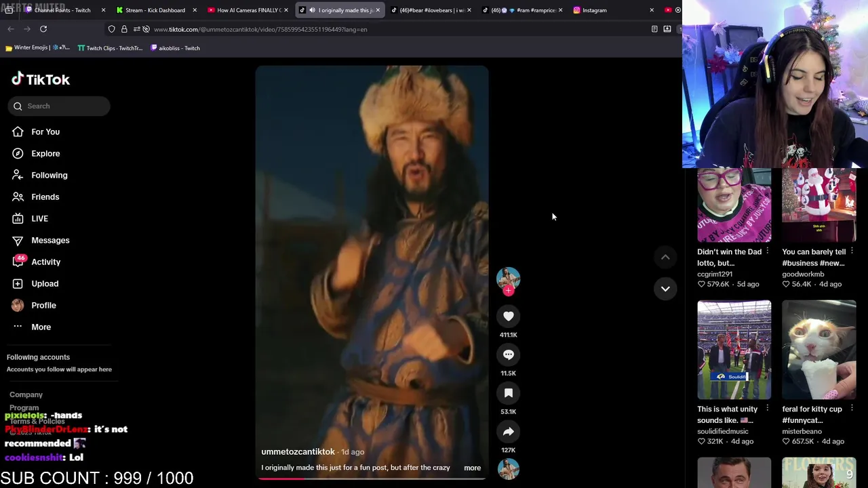Screen dimensions: 868x488
Task: Open the Company footer link
Action: coord(26,394)
